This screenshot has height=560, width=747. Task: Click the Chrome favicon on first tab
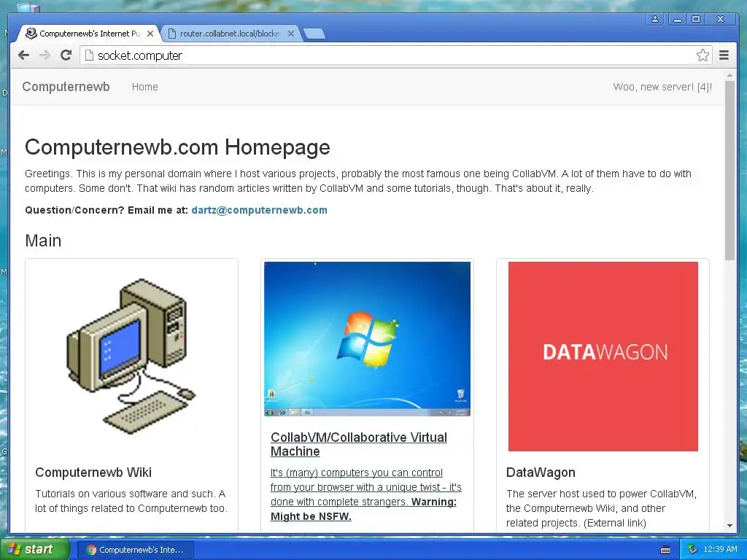31,34
